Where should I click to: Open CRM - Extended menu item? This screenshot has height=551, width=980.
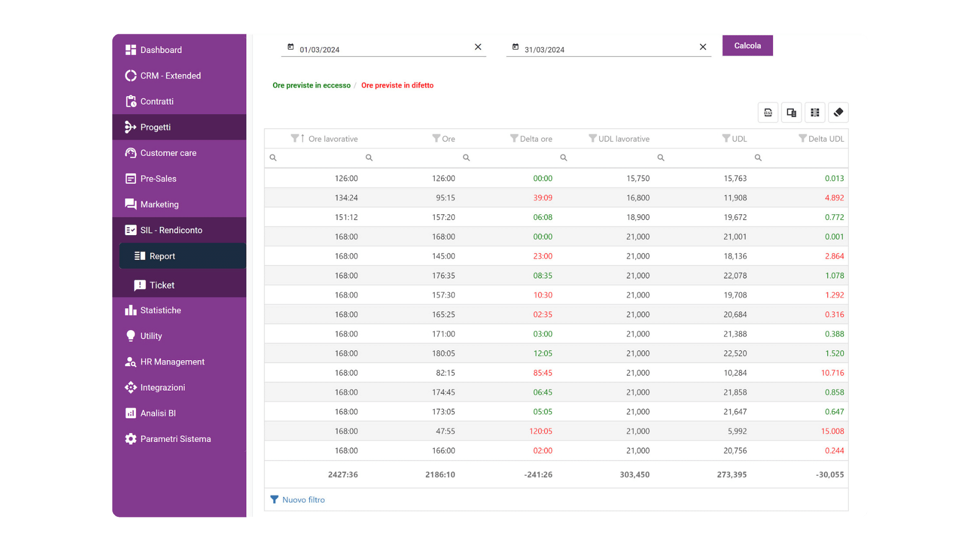[x=179, y=76]
